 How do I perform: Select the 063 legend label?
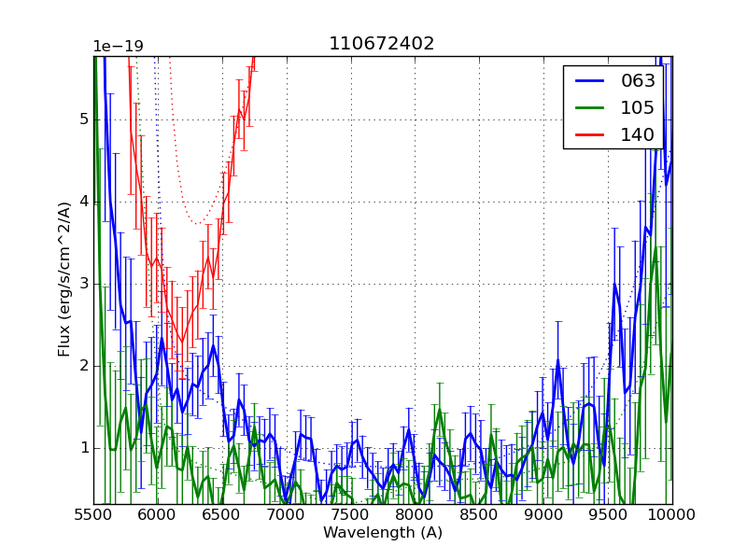click(638, 81)
